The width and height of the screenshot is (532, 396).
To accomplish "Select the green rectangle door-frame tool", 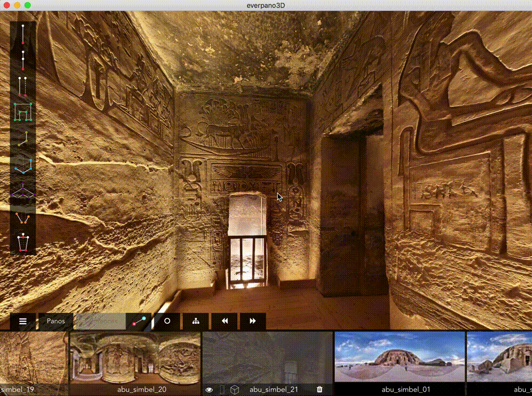I will [23, 112].
